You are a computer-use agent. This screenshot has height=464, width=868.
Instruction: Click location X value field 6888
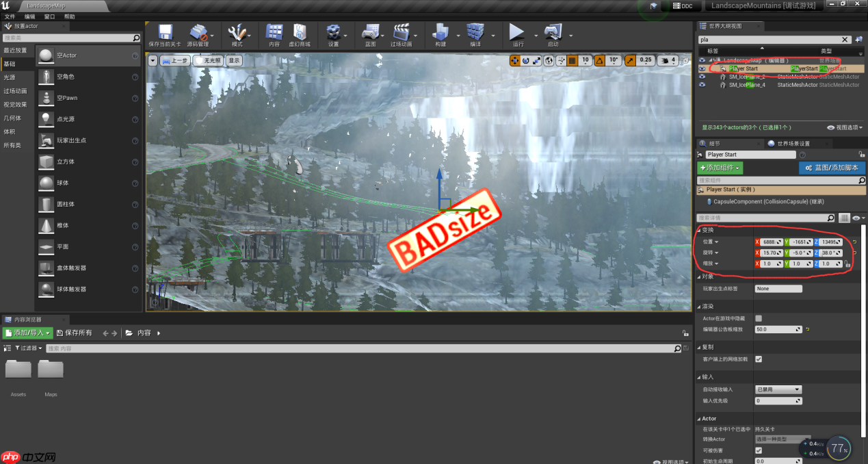pos(772,242)
